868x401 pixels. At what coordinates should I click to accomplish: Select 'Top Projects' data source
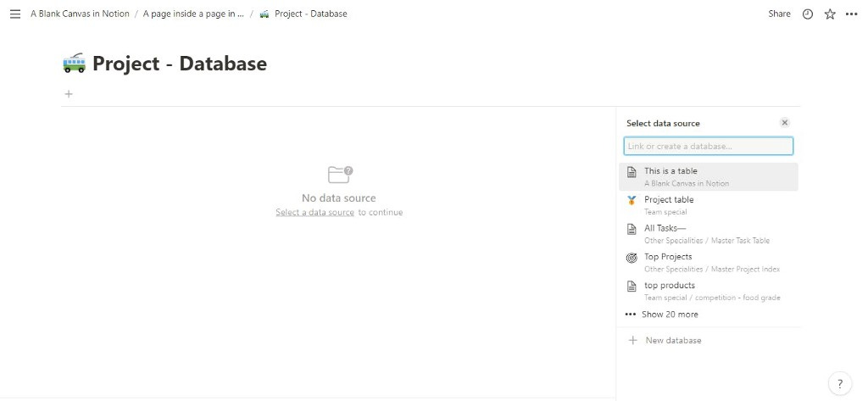tap(708, 263)
